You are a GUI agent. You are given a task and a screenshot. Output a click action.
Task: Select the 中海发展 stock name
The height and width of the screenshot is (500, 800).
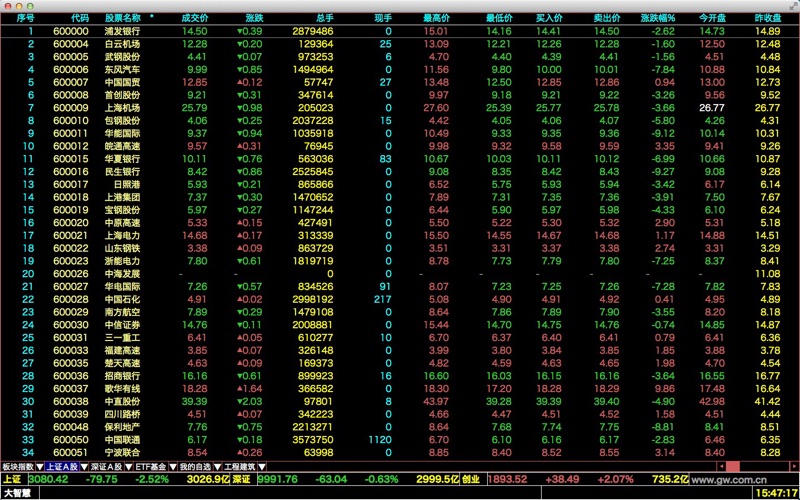click(122, 273)
